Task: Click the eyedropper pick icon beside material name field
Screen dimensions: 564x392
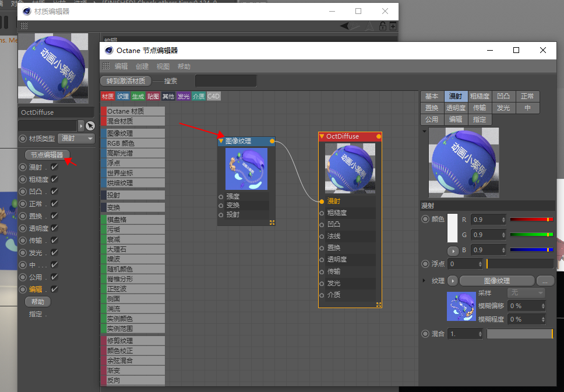Action: tap(90, 126)
